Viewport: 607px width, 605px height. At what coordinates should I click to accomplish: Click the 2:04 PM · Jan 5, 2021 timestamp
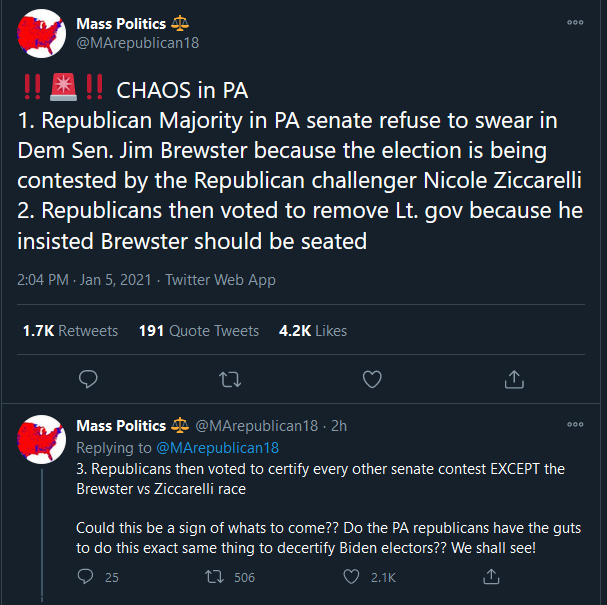(85, 280)
